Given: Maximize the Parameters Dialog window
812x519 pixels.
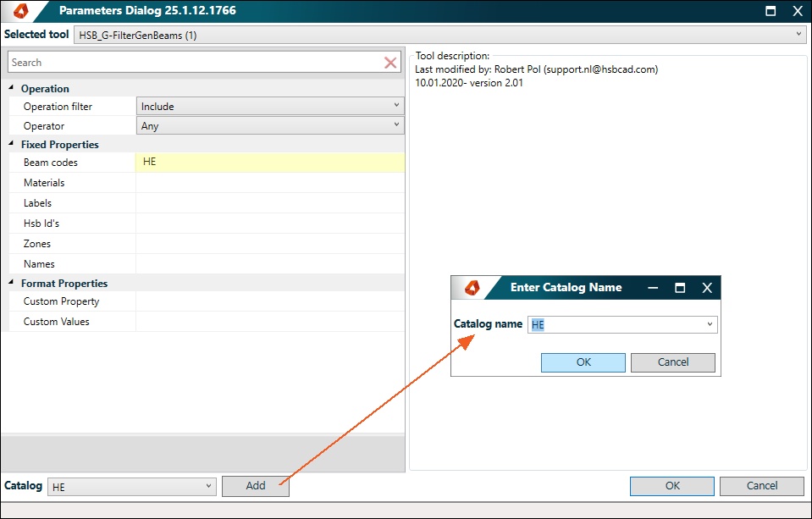Looking at the screenshot, I should [x=771, y=11].
